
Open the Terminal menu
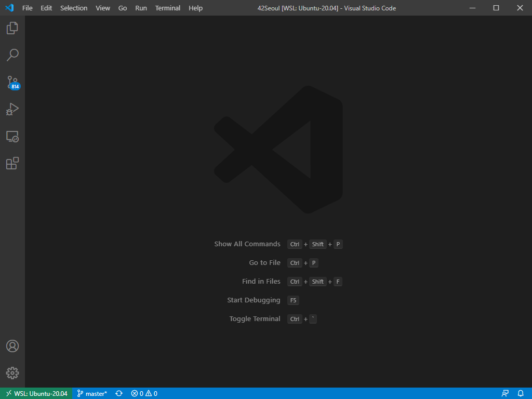click(168, 8)
